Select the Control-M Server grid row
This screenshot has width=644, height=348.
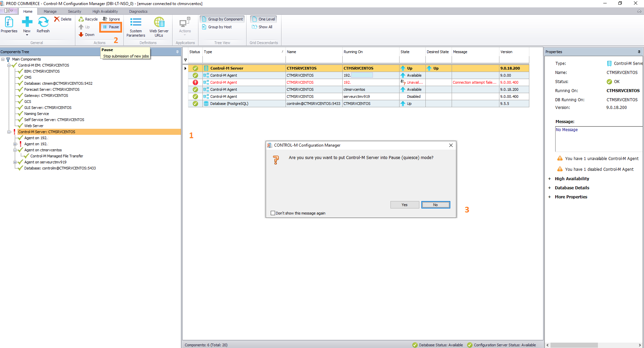pyautogui.click(x=358, y=68)
